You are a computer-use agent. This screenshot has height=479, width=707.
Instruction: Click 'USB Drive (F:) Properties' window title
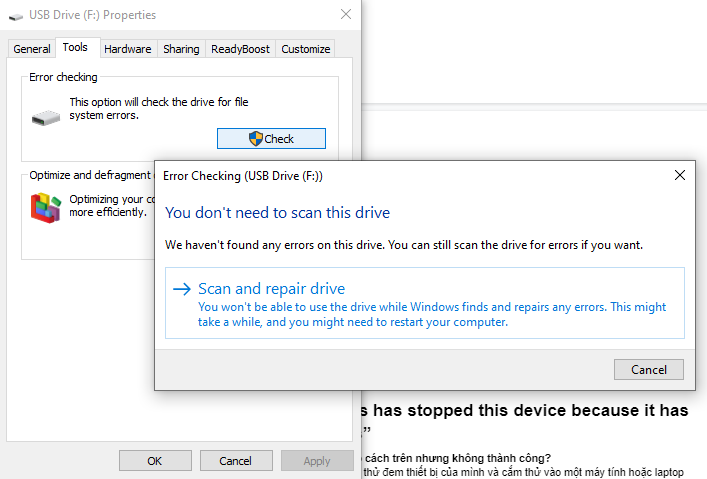tap(92, 15)
